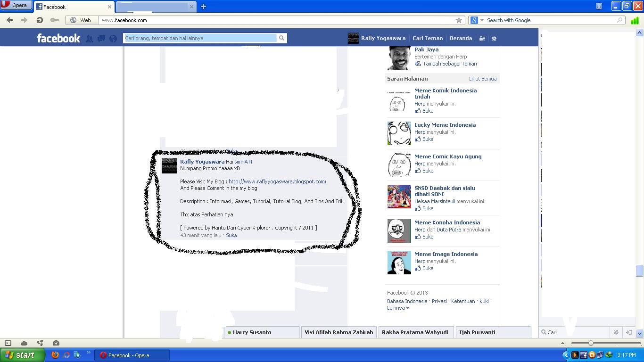
Task: Click the address bar showing www.facebook.com
Action: (x=276, y=20)
